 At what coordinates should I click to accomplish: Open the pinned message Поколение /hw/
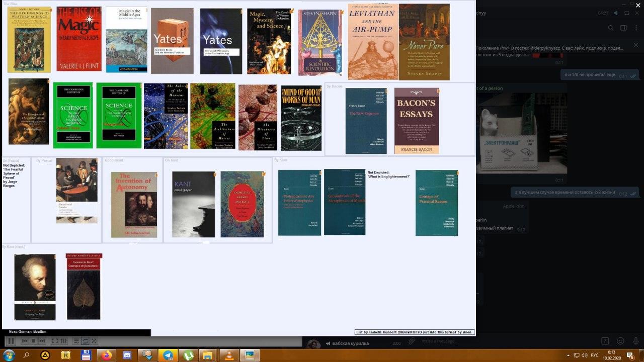click(549, 47)
